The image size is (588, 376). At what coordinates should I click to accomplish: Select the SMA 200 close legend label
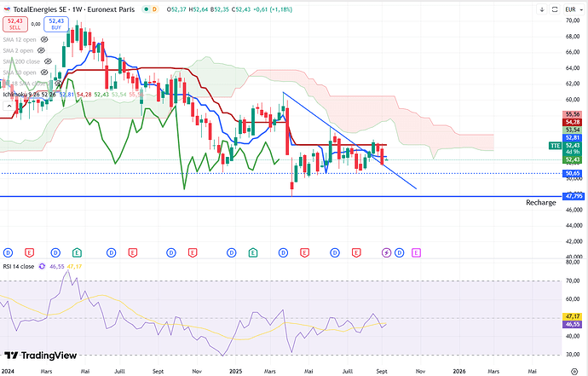pos(21,61)
